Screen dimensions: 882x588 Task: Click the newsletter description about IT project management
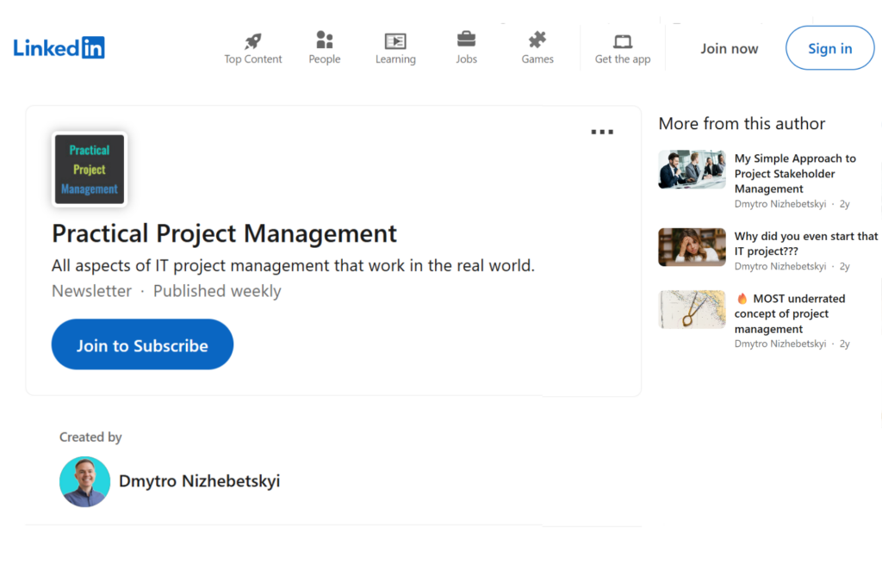point(293,265)
